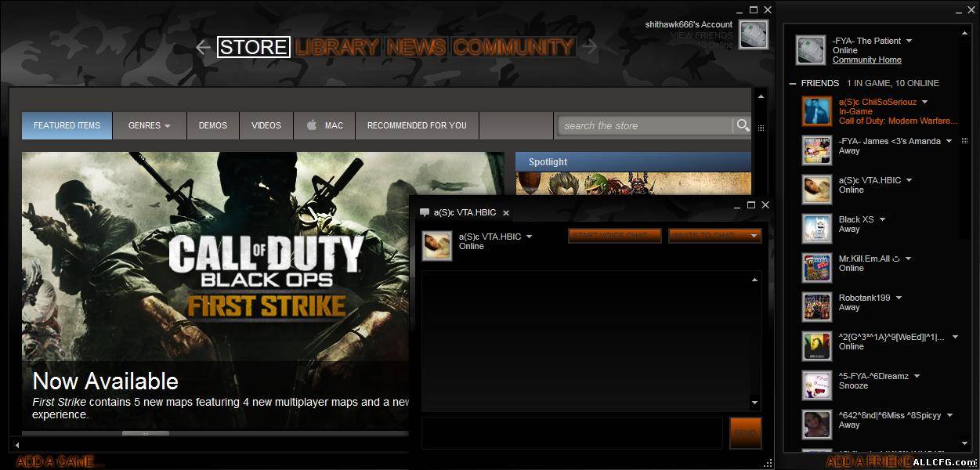Open the Community Home link
This screenshot has height=470, width=980.
[867, 60]
